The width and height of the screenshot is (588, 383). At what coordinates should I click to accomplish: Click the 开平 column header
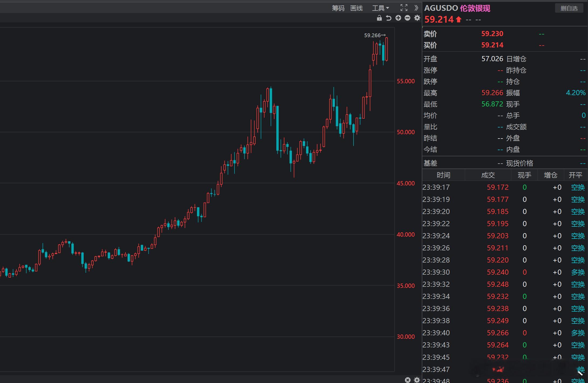tap(575, 175)
